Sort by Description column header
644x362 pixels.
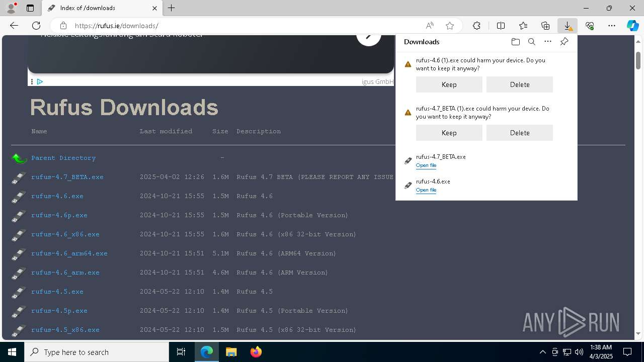259,131
